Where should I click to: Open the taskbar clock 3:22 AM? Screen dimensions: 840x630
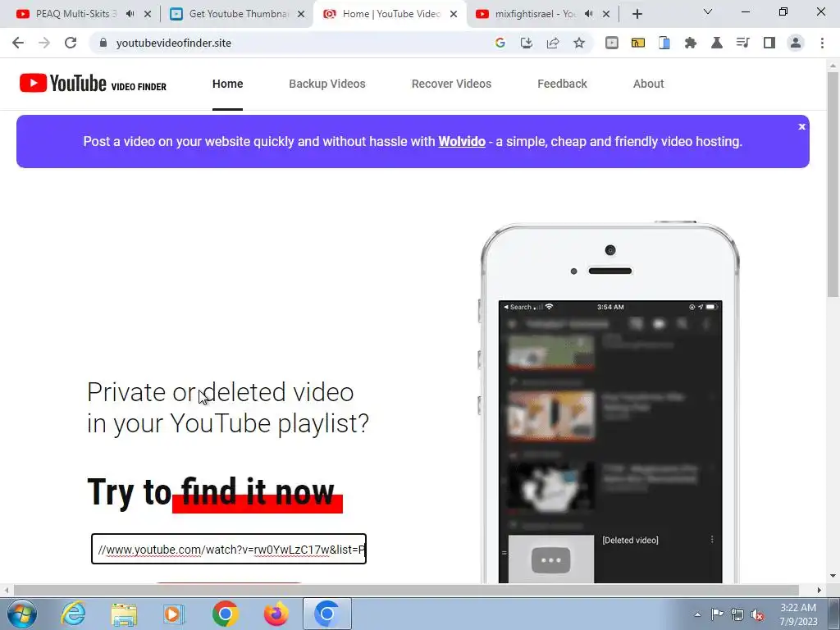coord(798,614)
